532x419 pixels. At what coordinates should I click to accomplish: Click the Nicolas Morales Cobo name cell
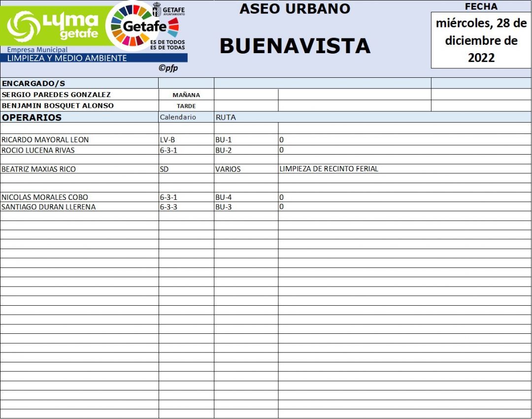[44, 197]
